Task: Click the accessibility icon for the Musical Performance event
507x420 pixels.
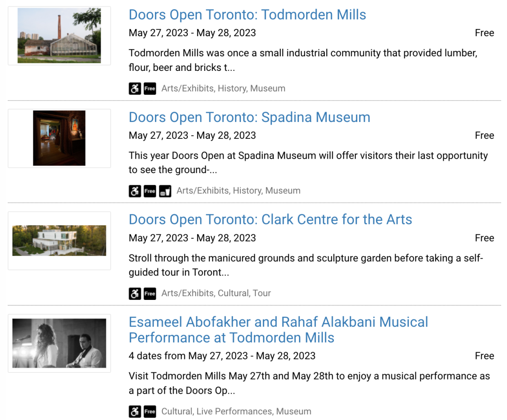Action: click(135, 412)
